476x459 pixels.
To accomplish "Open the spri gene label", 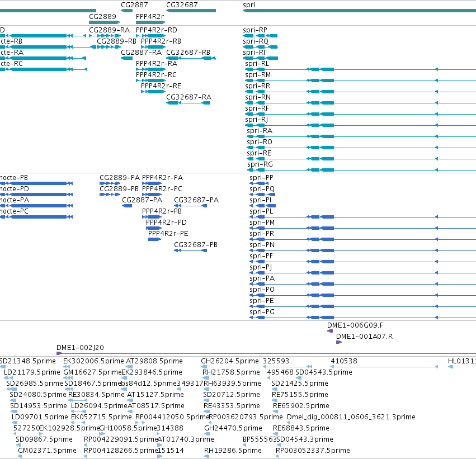I will 249,5.
